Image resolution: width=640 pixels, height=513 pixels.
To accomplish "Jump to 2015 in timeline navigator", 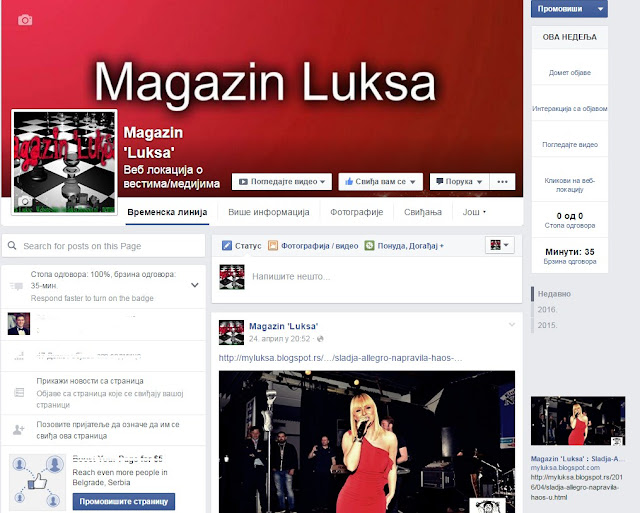I will (x=547, y=325).
